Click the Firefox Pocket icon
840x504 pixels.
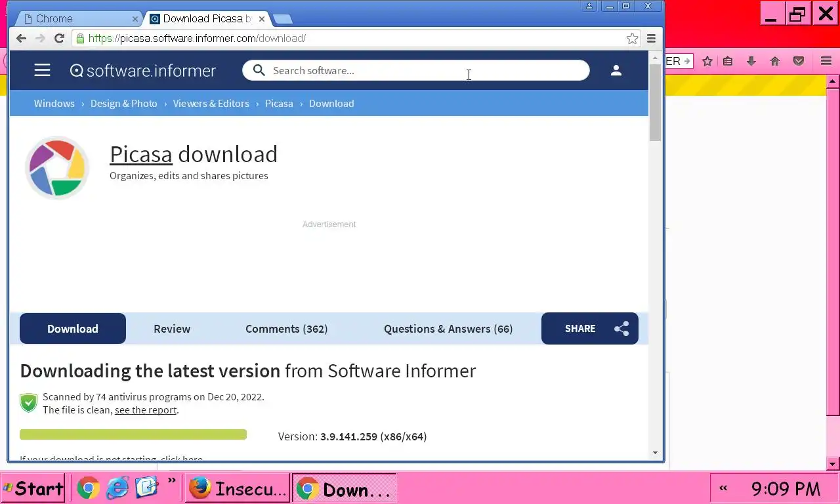[799, 61]
